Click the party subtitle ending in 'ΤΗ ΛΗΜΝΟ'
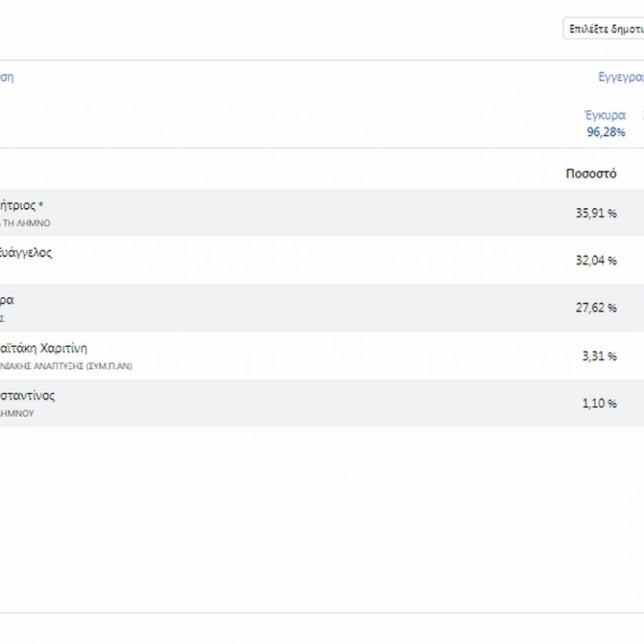The image size is (644, 644). (25, 223)
